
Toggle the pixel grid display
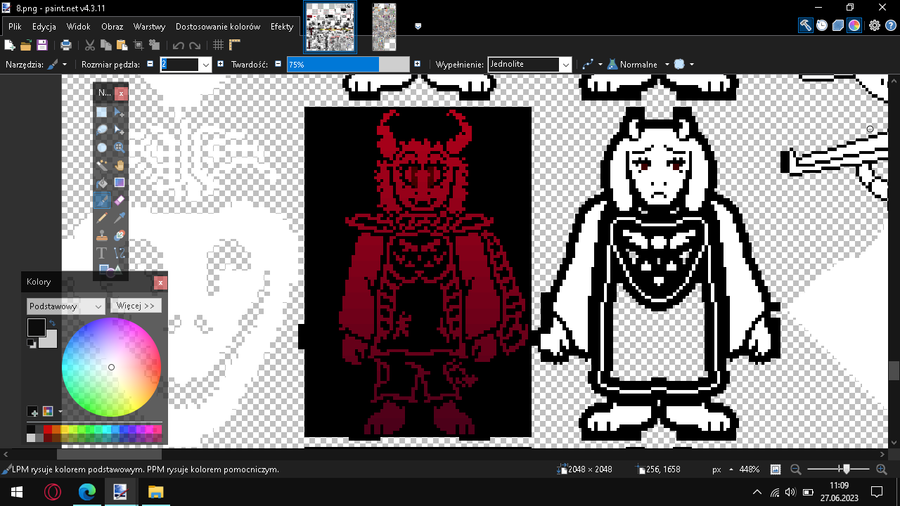click(x=218, y=45)
